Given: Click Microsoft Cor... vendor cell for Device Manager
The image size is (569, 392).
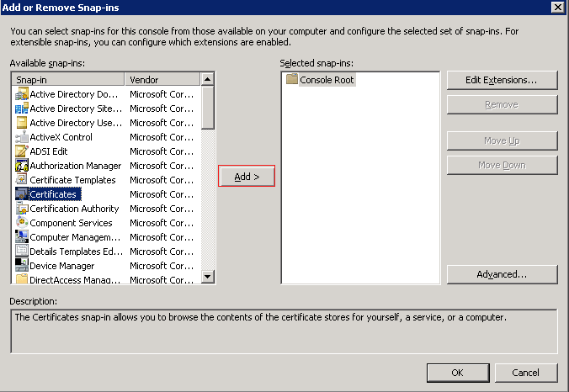Looking at the screenshot, I should click(162, 266).
